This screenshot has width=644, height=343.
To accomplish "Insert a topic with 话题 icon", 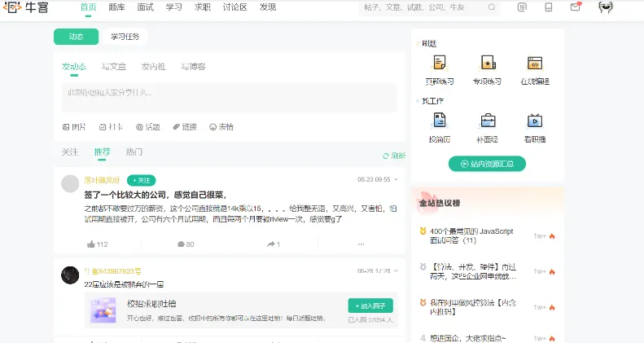I will (148, 127).
